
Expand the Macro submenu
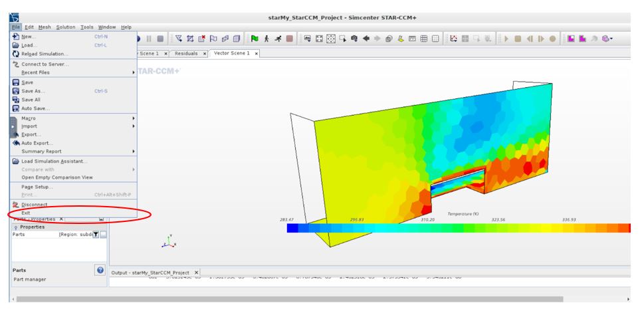(74, 118)
